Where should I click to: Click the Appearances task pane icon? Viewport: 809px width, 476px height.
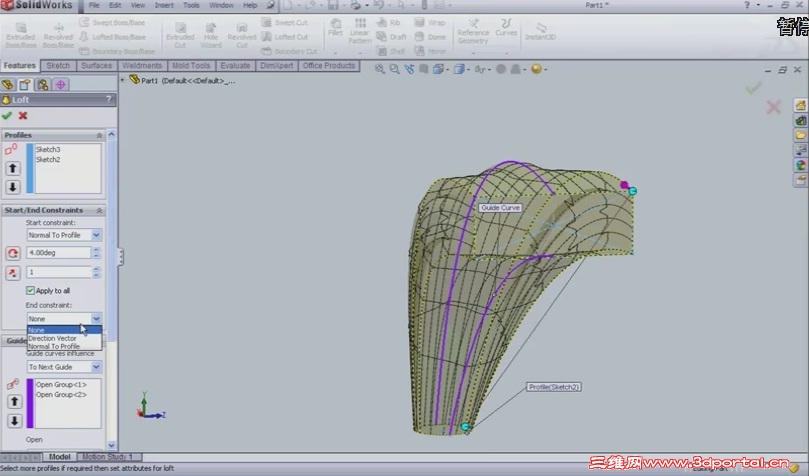(x=800, y=165)
